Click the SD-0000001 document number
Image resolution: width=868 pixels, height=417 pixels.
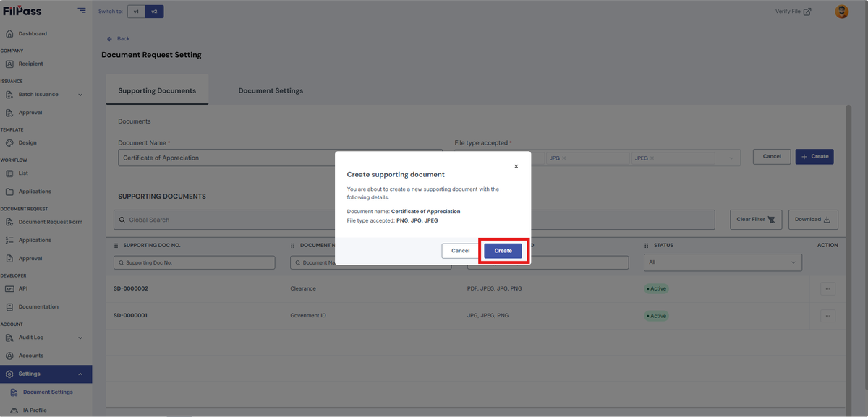pyautogui.click(x=131, y=316)
